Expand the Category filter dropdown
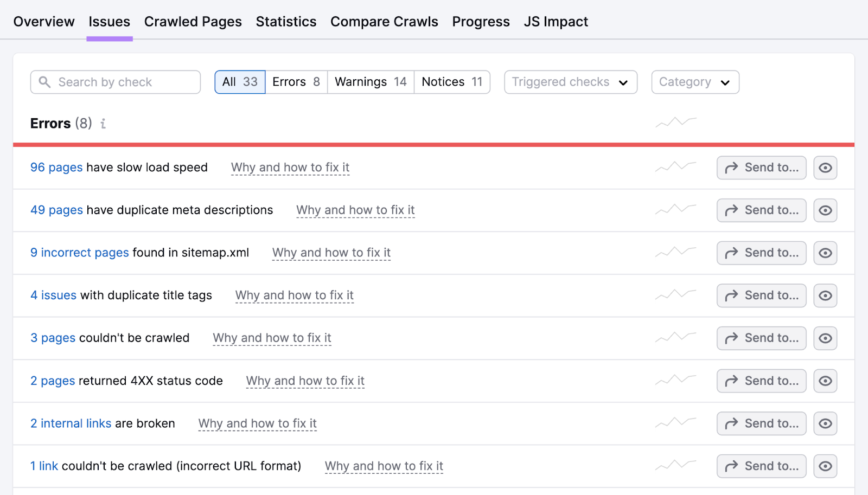The width and height of the screenshot is (868, 495). coord(694,82)
